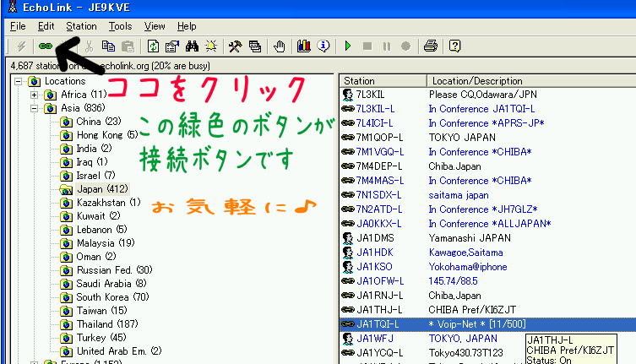The image size is (636, 364).
Task: Sort list by Station column header
Action: (382, 81)
